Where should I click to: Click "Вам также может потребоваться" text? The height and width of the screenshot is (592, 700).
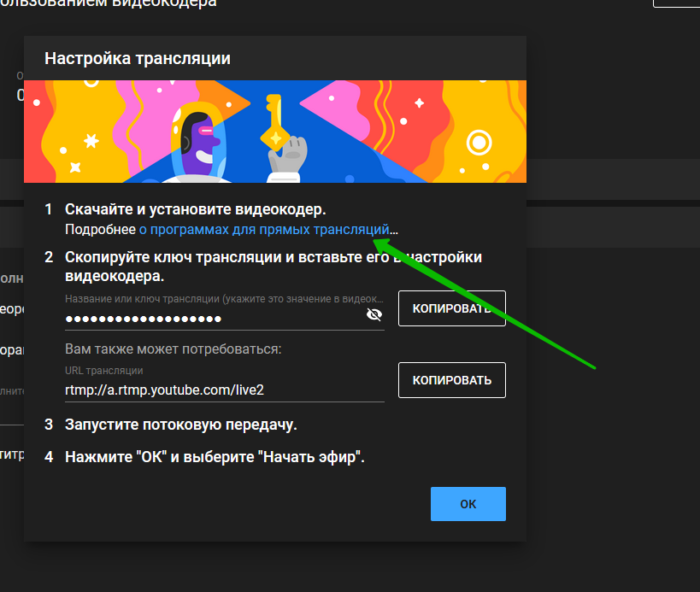pyautogui.click(x=173, y=349)
